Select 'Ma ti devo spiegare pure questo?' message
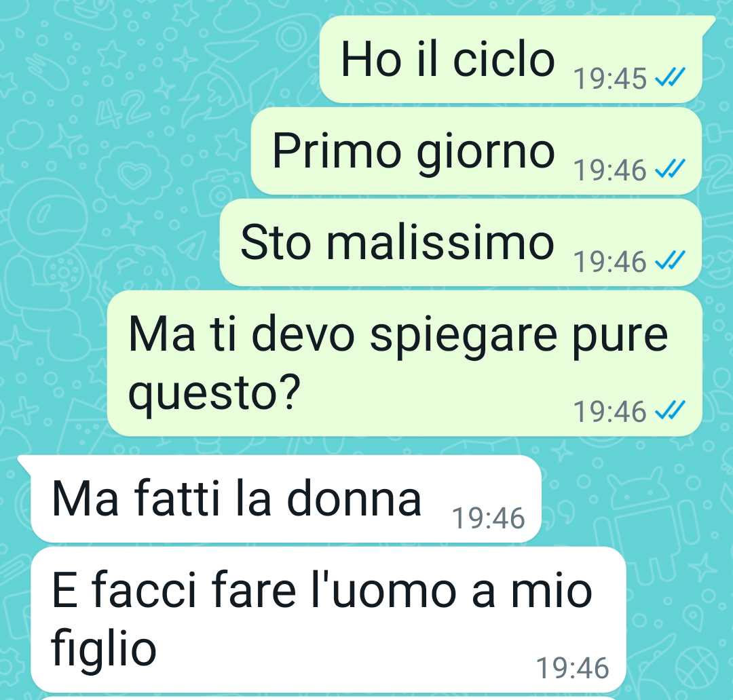This screenshot has width=733, height=700. point(405,364)
